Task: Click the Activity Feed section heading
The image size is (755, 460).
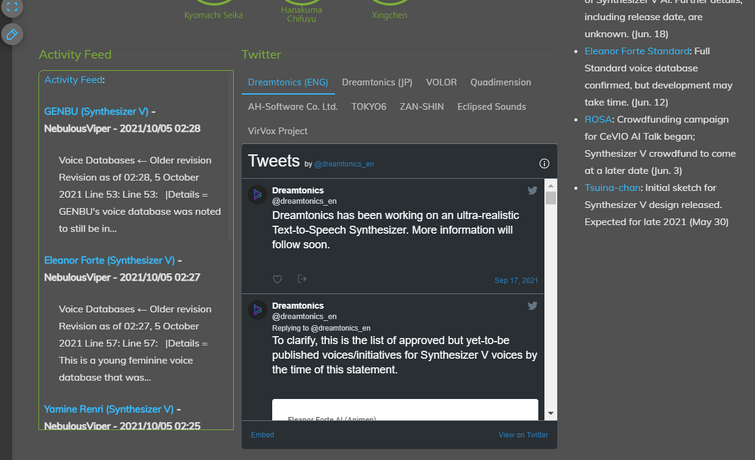Action: coord(75,54)
